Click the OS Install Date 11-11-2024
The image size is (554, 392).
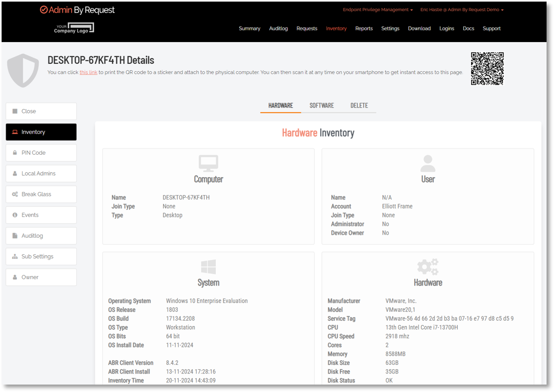pyautogui.click(x=180, y=345)
